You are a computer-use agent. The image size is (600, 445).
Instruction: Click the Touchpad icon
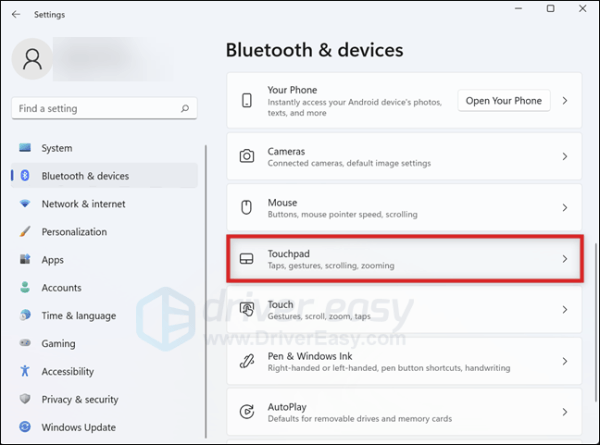coord(246,259)
